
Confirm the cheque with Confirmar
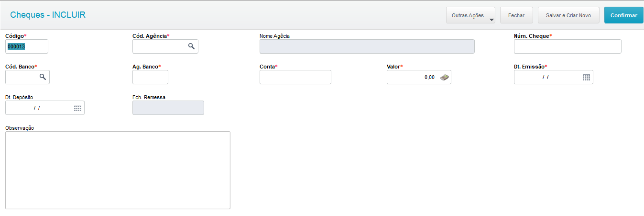pos(623,15)
